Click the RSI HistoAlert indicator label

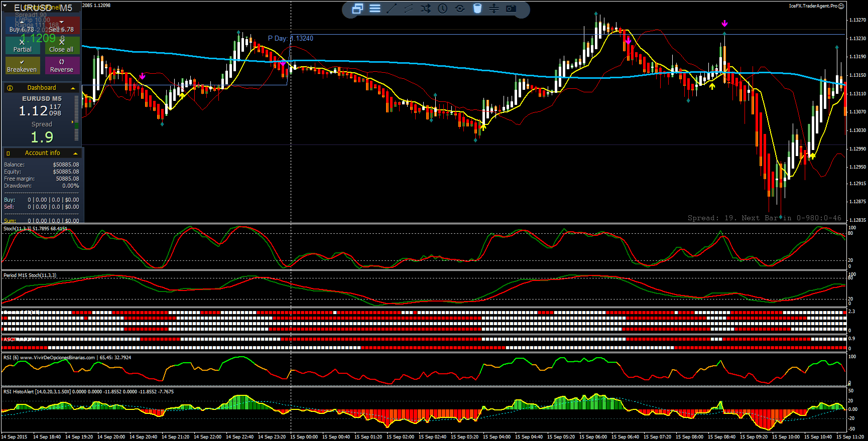[88, 392]
